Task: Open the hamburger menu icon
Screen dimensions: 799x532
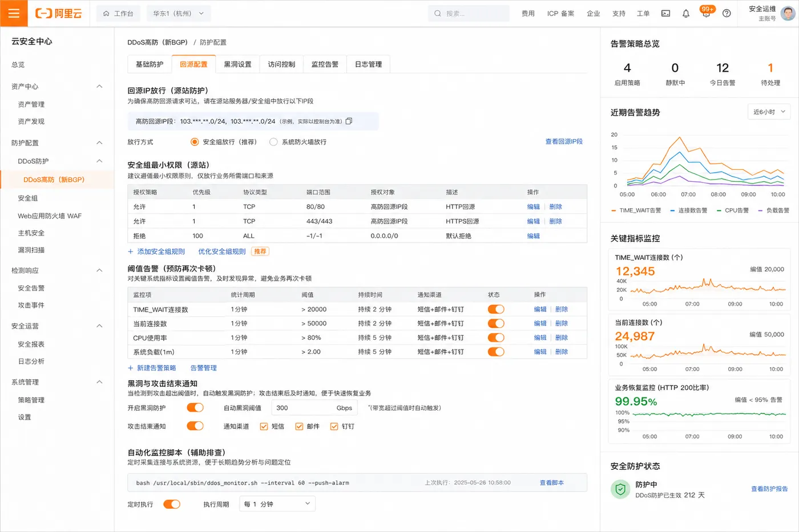Action: point(14,13)
